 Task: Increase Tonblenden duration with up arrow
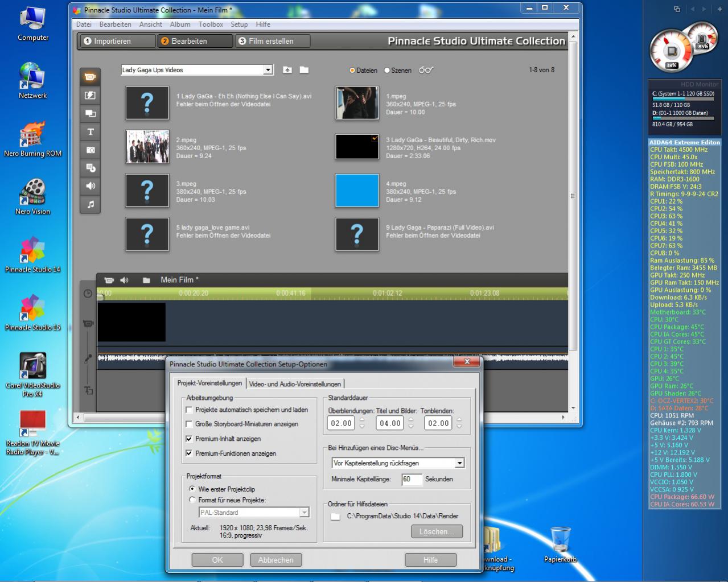click(x=459, y=420)
